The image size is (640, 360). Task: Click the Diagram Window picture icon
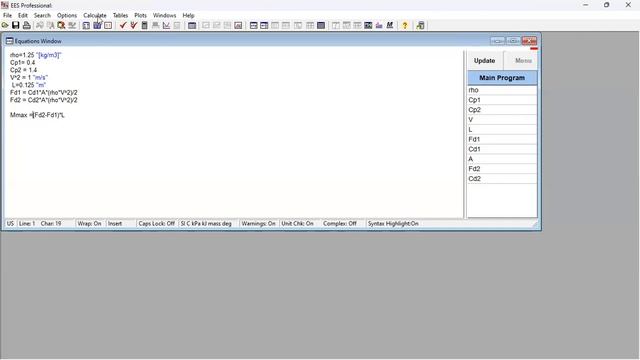(368, 25)
